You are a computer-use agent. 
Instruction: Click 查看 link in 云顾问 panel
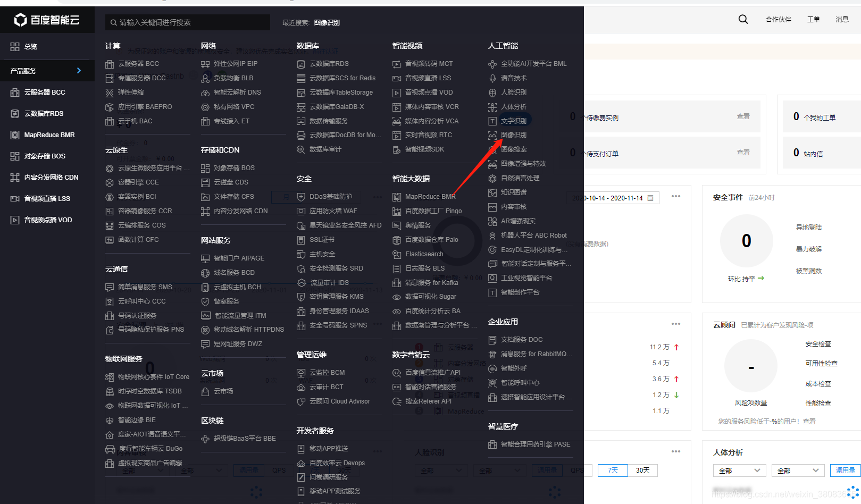809,422
